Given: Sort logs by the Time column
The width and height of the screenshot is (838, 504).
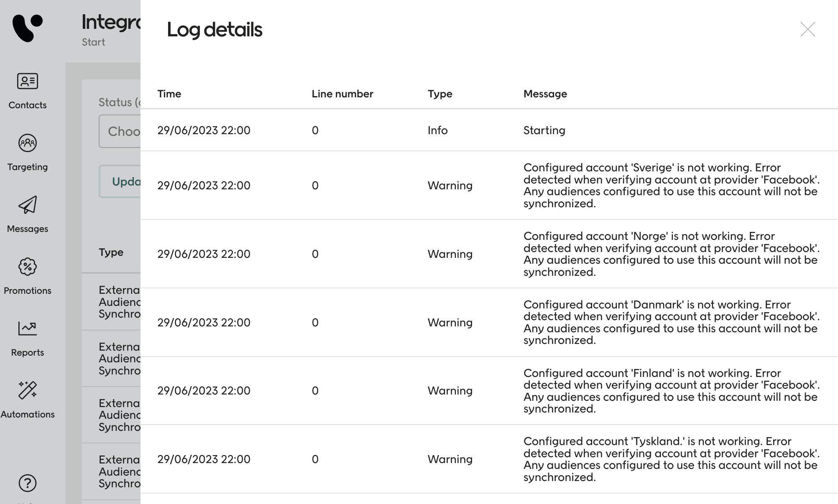Looking at the screenshot, I should 169,94.
